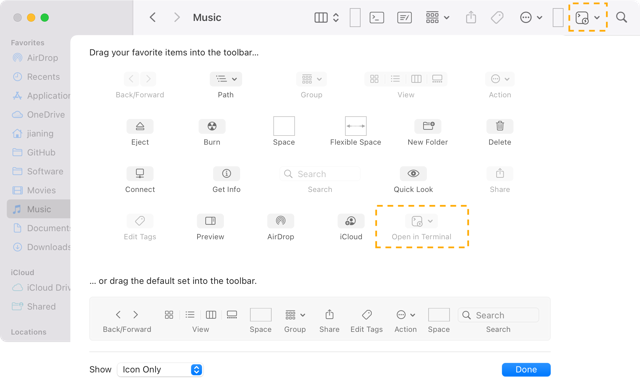Click the Group item in the palette
This screenshot has height=390, width=640.
tap(311, 79)
